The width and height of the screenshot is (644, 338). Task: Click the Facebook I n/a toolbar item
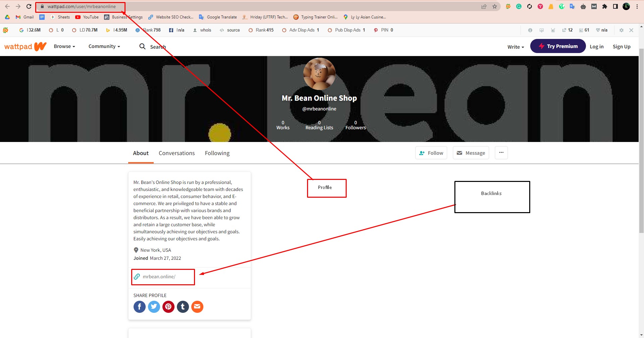point(177,30)
